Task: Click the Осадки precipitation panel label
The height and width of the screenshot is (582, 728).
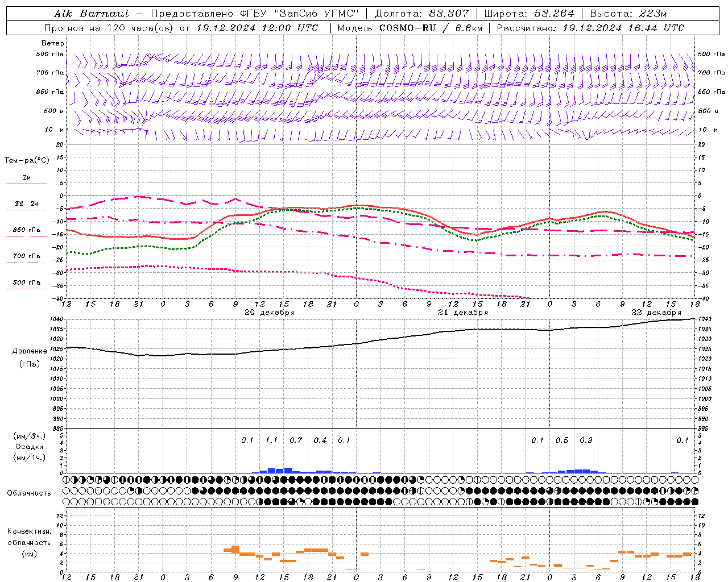Action: click(x=30, y=447)
